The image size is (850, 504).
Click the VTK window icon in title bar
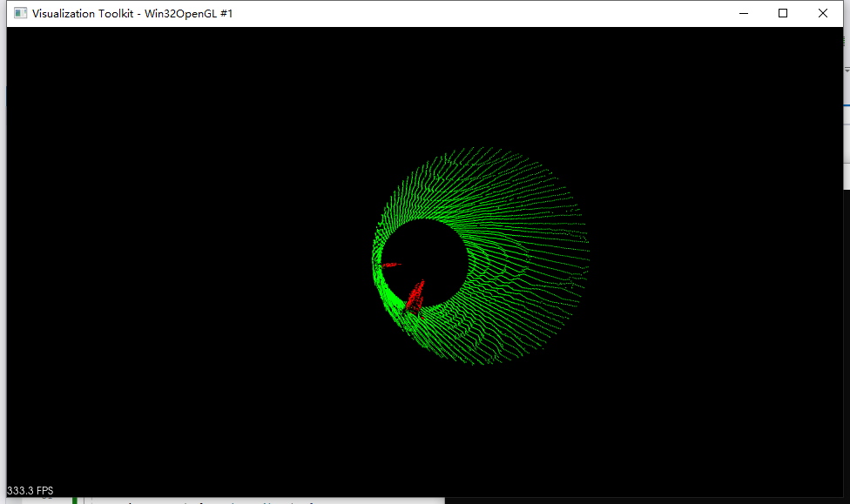pyautogui.click(x=20, y=13)
